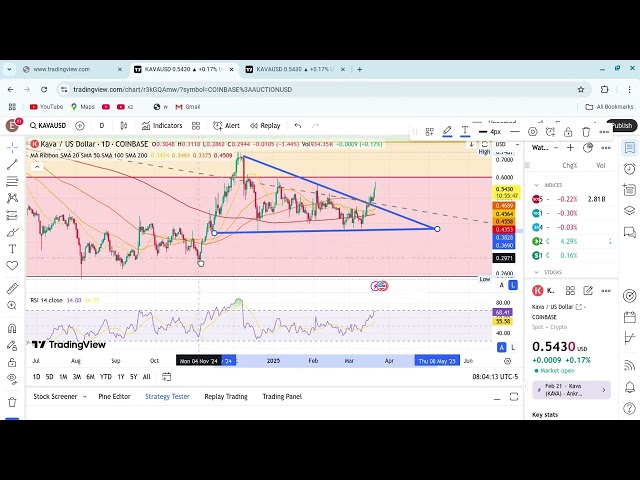Open the chart patterns tool group
Viewport: 640px width, 480px height.
point(12,198)
